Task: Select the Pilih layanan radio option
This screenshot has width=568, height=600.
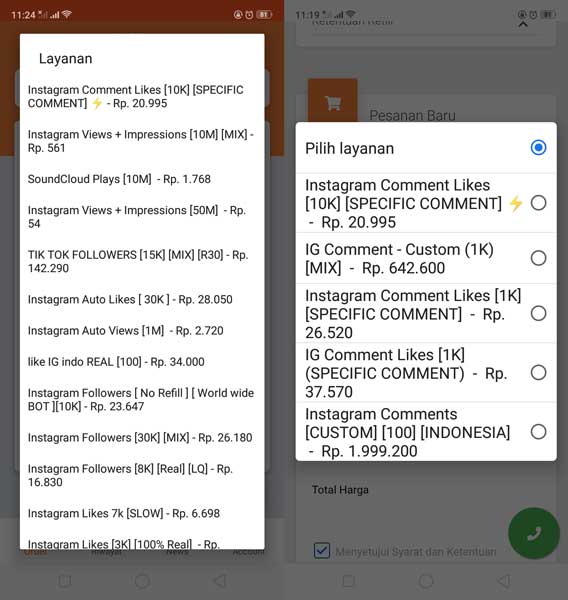Action: (x=538, y=148)
